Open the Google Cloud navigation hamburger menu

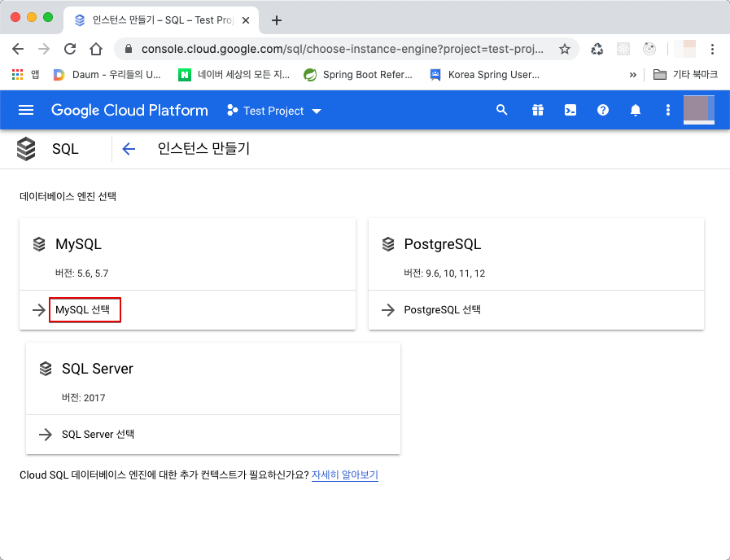[25, 111]
